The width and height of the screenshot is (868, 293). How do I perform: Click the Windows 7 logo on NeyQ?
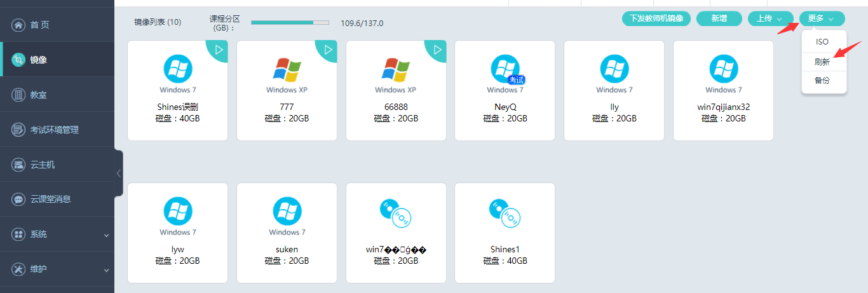[505, 68]
